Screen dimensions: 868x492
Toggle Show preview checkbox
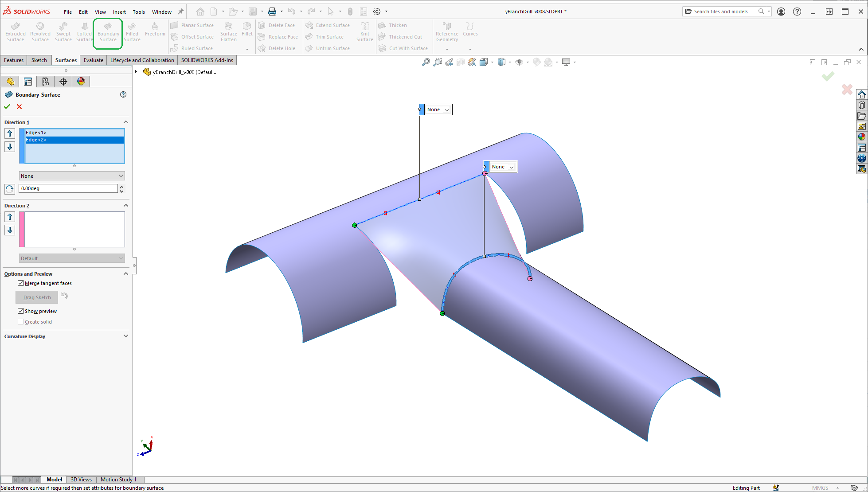point(21,311)
